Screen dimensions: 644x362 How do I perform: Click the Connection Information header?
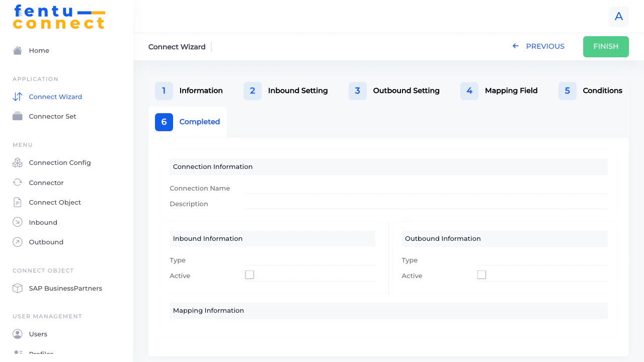(388, 167)
